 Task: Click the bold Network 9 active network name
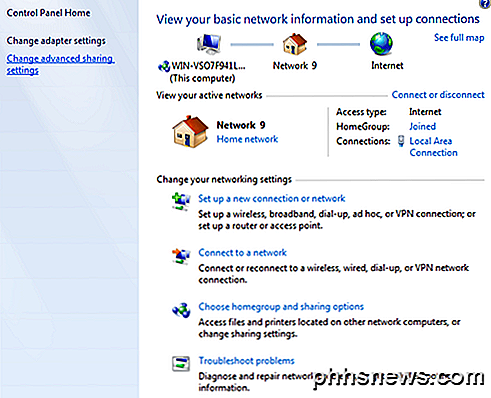point(241,125)
